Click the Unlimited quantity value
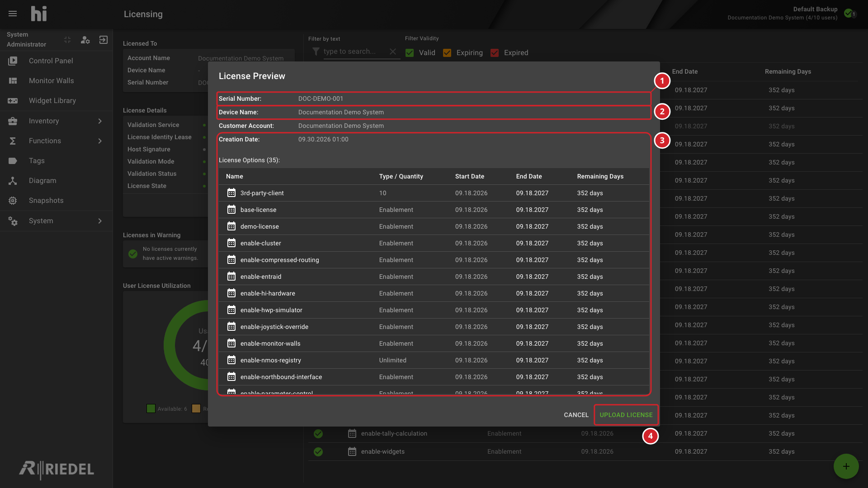This screenshot has width=868, height=488. pos(392,360)
